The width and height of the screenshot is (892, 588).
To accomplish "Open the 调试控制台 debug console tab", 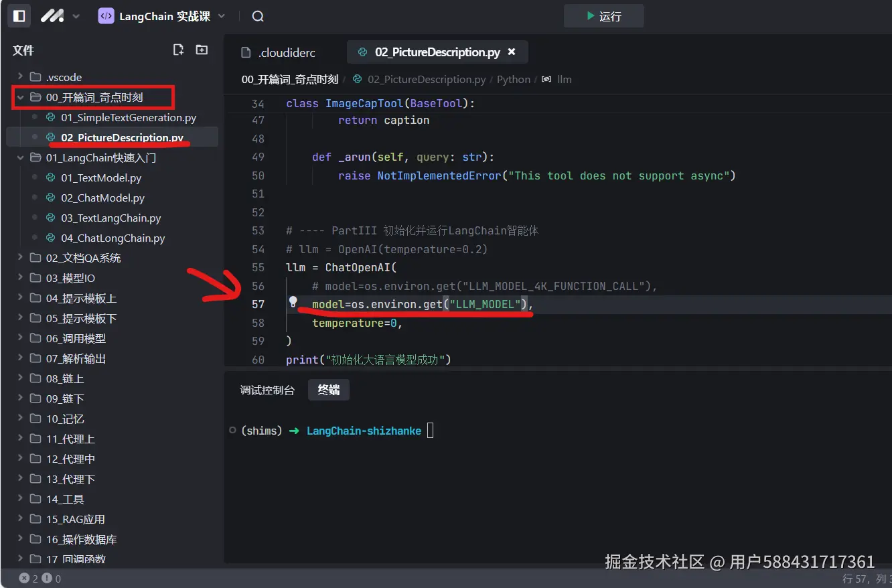I will (267, 390).
